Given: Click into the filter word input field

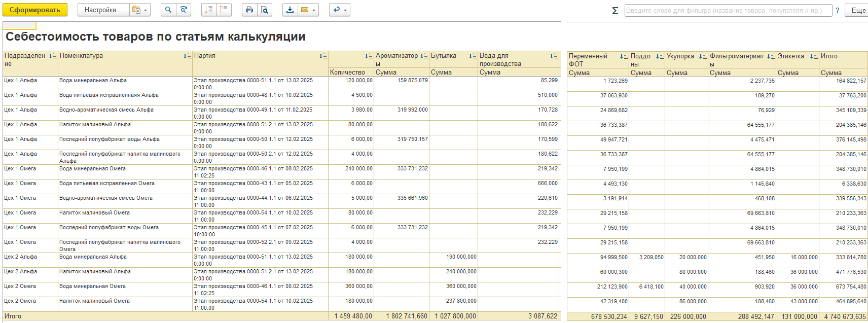Looking at the screenshot, I should [728, 11].
